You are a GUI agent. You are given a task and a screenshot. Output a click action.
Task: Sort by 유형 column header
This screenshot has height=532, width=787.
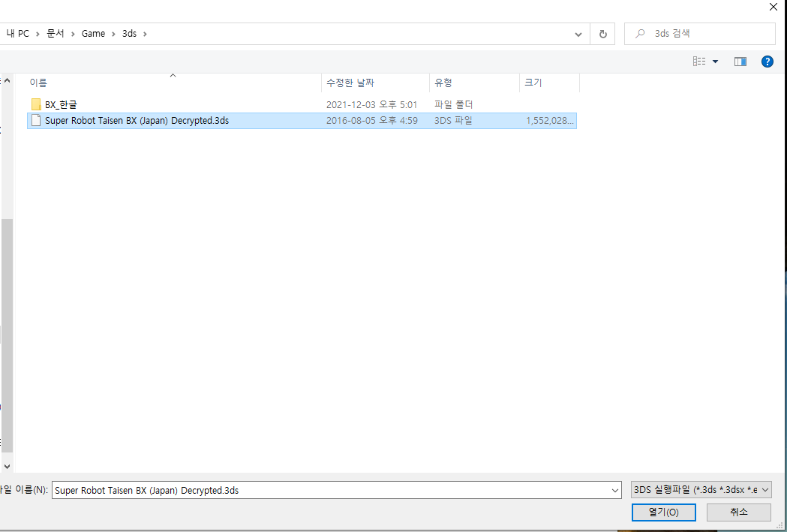coord(474,83)
